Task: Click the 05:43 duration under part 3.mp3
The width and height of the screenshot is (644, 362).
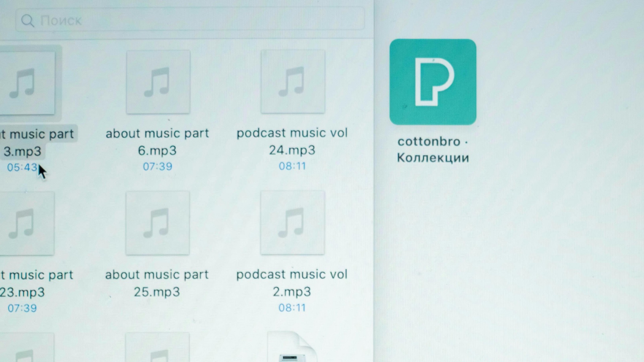Action: click(x=22, y=167)
